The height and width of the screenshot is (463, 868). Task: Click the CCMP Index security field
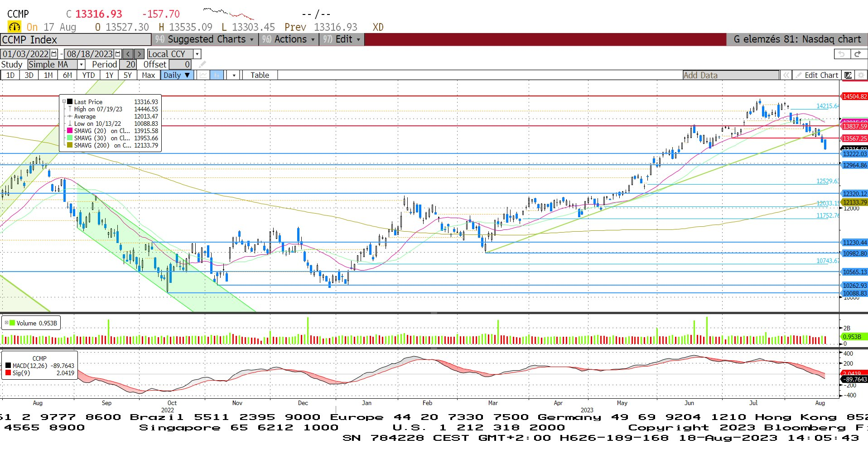76,39
